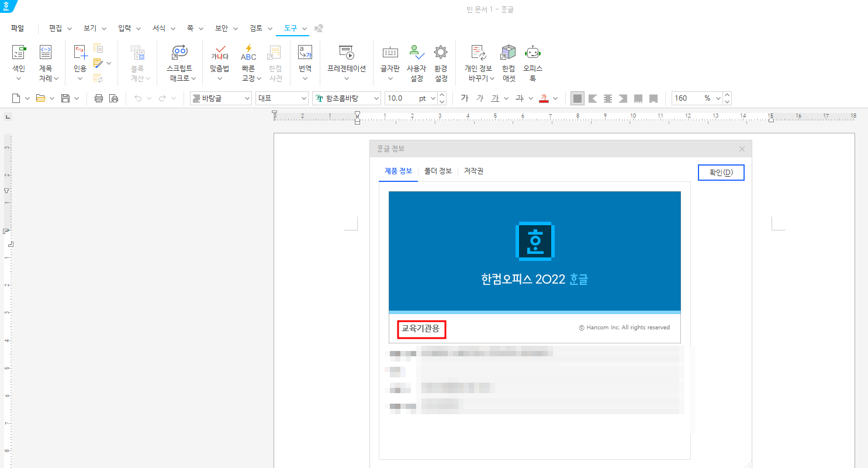Click the 확인(D) confirm button

click(x=721, y=172)
